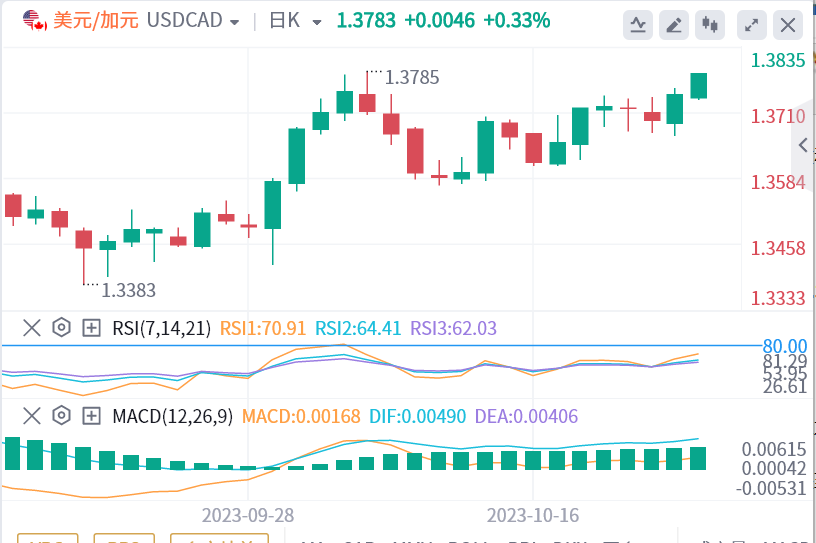816x543 pixels.
Task: Click the 2023-10-16 date marker
Action: [533, 515]
